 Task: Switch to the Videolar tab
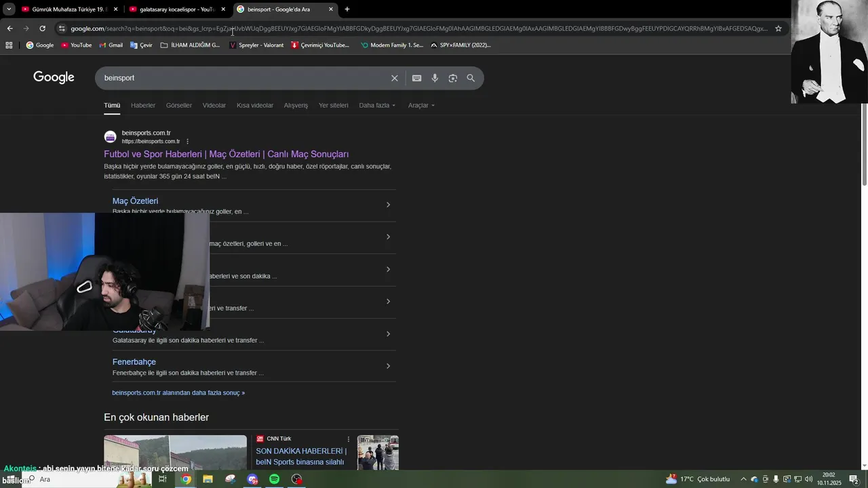click(214, 106)
